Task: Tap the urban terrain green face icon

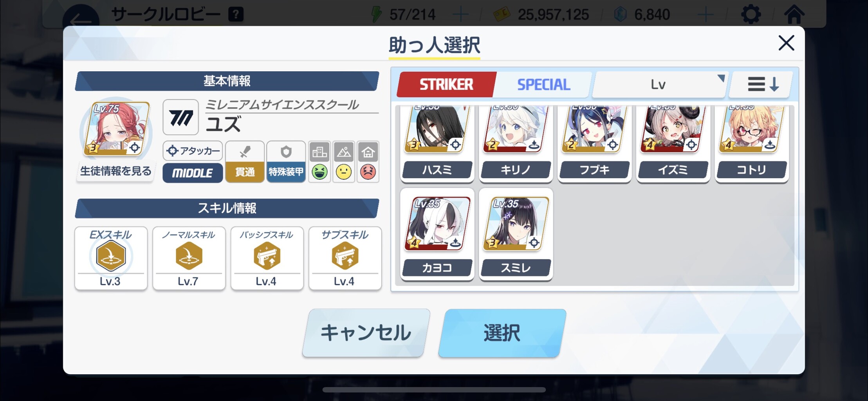Action: click(x=319, y=172)
